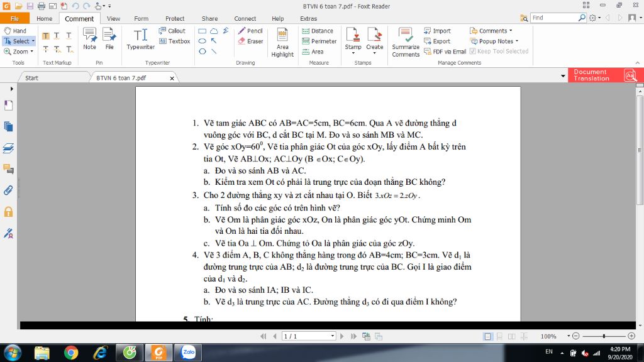Screen dimensions: 644x362
Task: Select the Arrow drawing tool
Action: point(214,41)
